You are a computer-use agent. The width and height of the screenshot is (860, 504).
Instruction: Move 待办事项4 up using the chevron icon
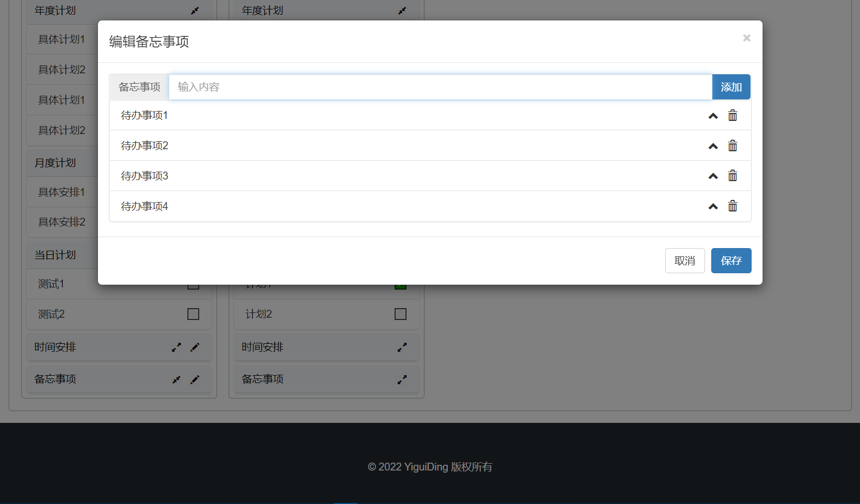713,207
